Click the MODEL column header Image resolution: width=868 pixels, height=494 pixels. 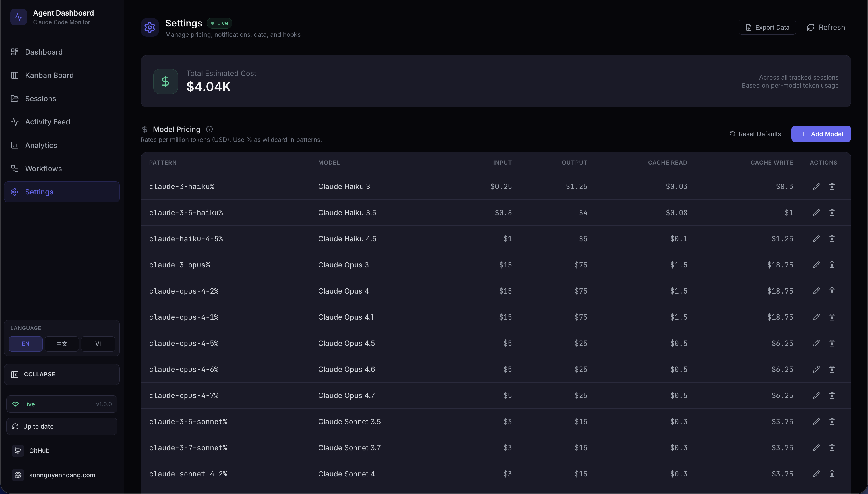point(329,163)
